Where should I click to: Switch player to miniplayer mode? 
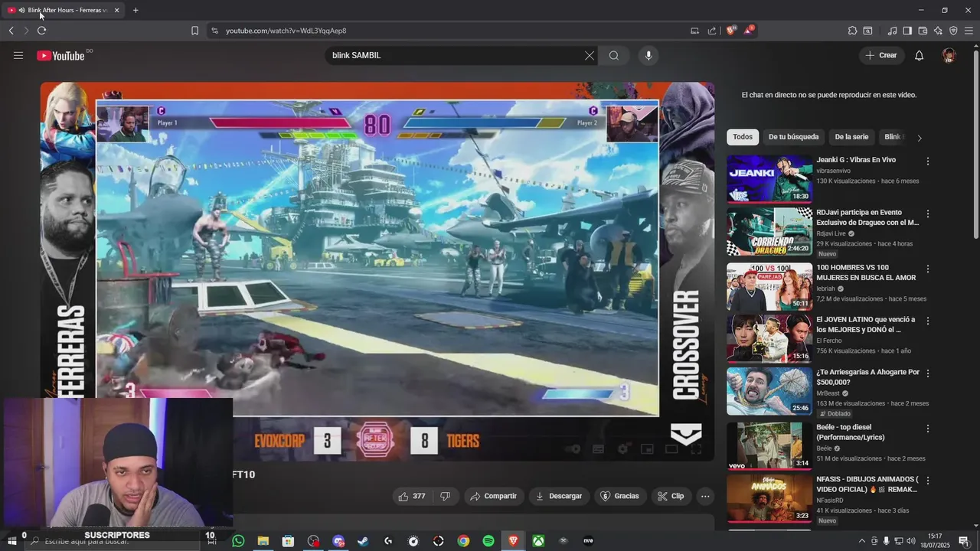647,449
